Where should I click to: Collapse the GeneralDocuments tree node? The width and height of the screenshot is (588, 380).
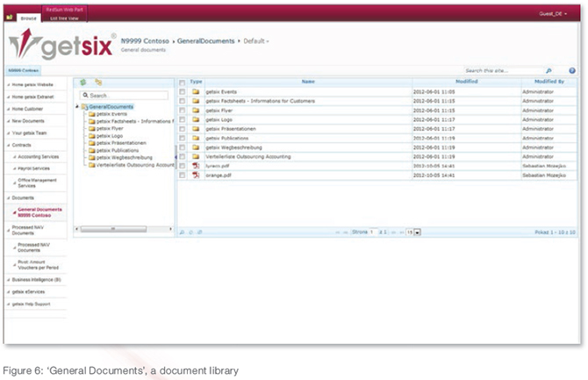click(x=77, y=107)
